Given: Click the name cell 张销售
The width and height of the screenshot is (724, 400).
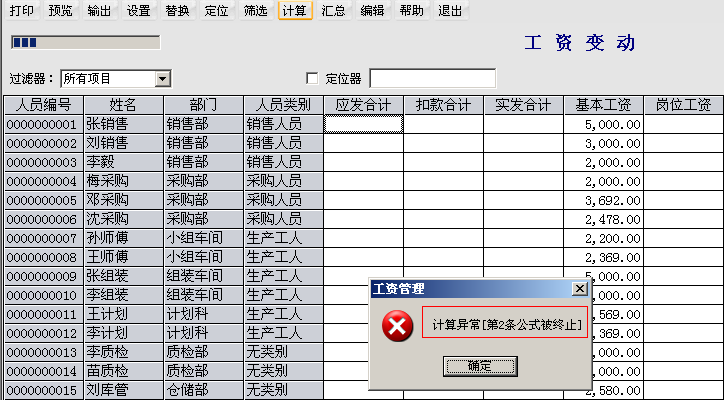Looking at the screenshot, I should pyautogui.click(x=124, y=124).
